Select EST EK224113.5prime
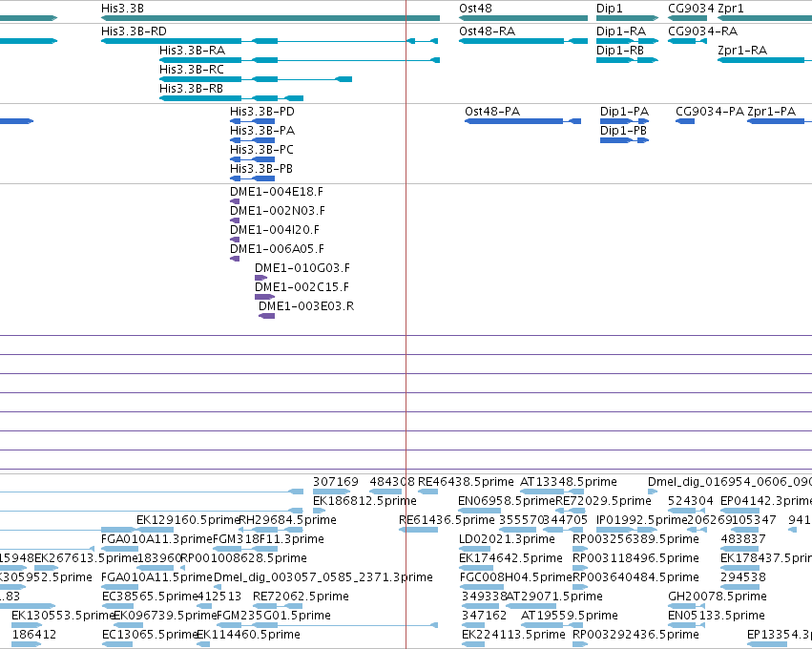812x649 pixels. pos(473,644)
